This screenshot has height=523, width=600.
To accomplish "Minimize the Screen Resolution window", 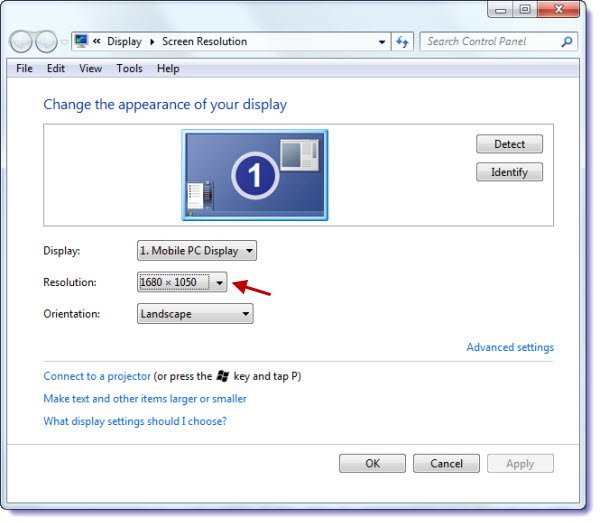I will click(x=501, y=9).
